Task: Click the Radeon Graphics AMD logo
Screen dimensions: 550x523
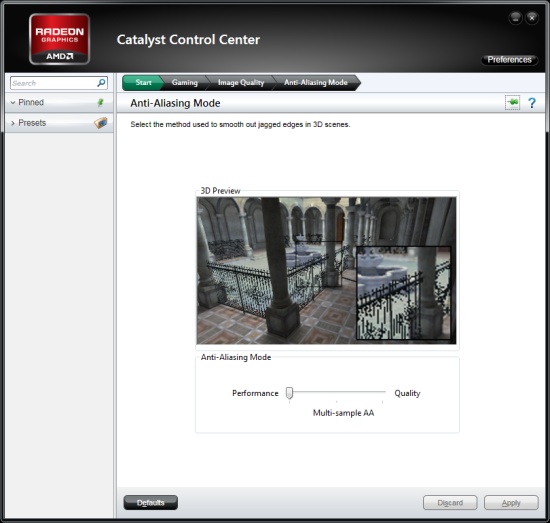Action: pos(60,39)
